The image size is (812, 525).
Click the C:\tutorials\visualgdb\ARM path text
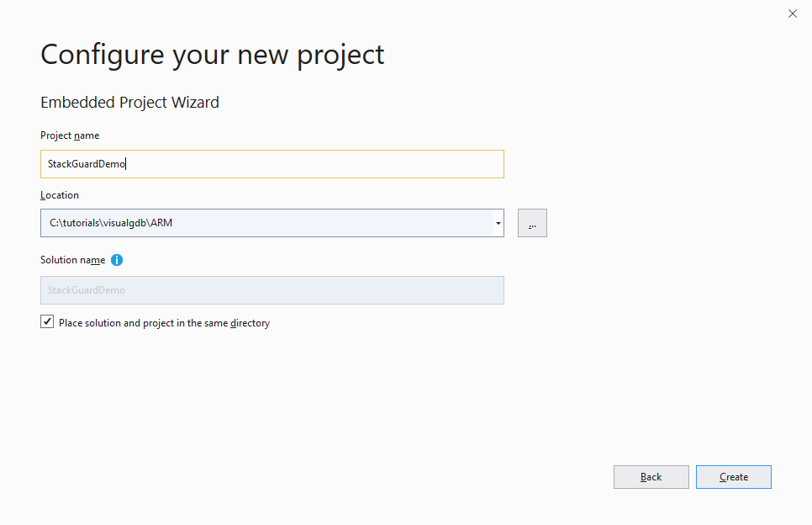click(x=110, y=223)
